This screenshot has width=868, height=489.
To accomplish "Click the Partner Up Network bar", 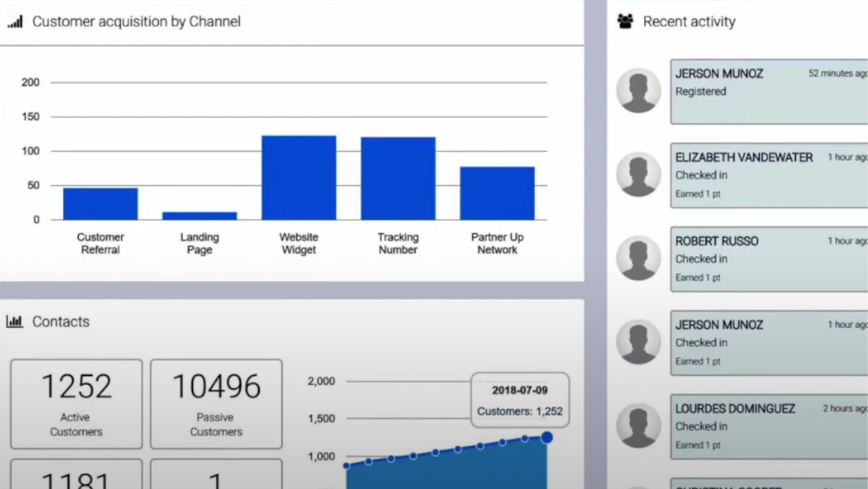I will (497, 193).
